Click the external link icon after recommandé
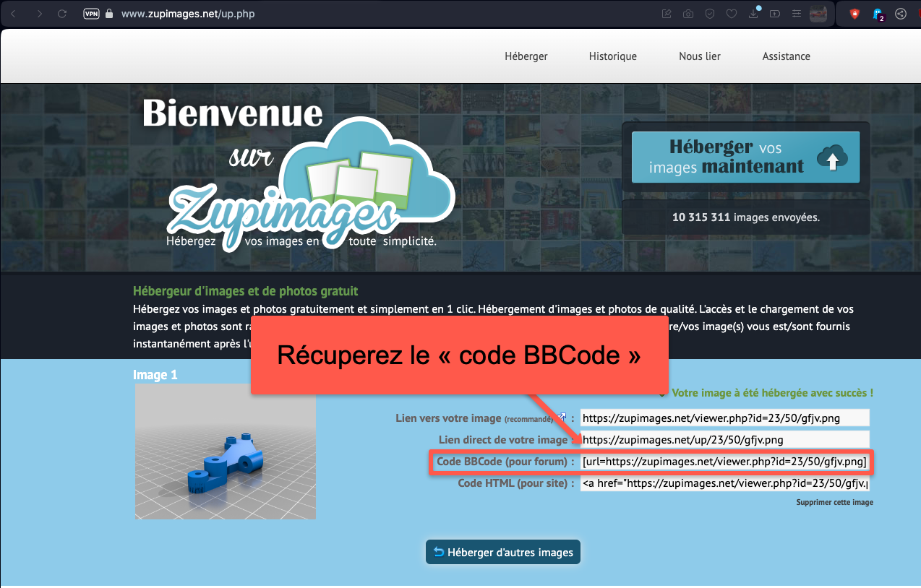This screenshot has height=588, width=921. click(x=561, y=418)
